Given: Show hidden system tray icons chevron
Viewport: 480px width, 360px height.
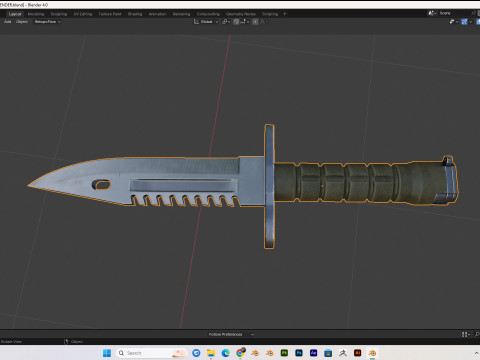Looking at the screenshot, I should 476,353.
